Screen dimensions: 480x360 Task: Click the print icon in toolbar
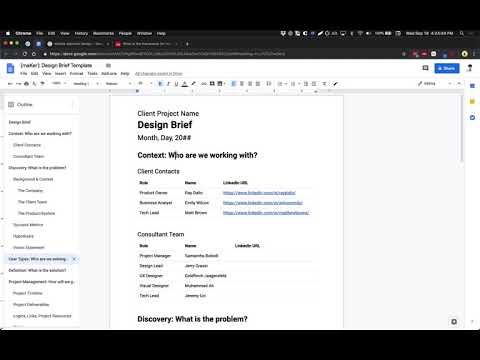[26, 84]
